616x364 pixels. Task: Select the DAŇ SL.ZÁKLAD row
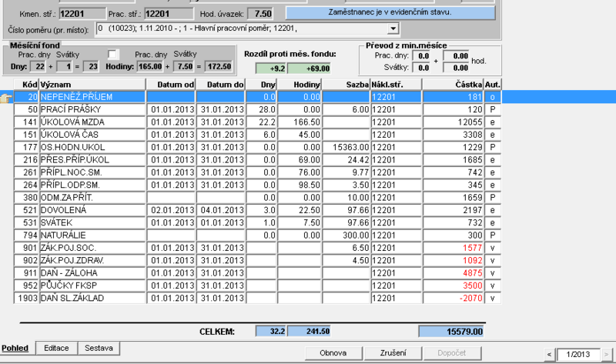[x=257, y=298]
